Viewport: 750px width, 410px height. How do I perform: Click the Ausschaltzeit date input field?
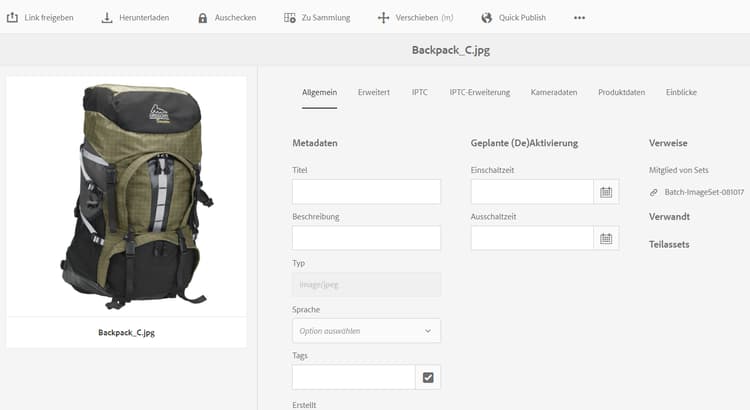tap(532, 238)
